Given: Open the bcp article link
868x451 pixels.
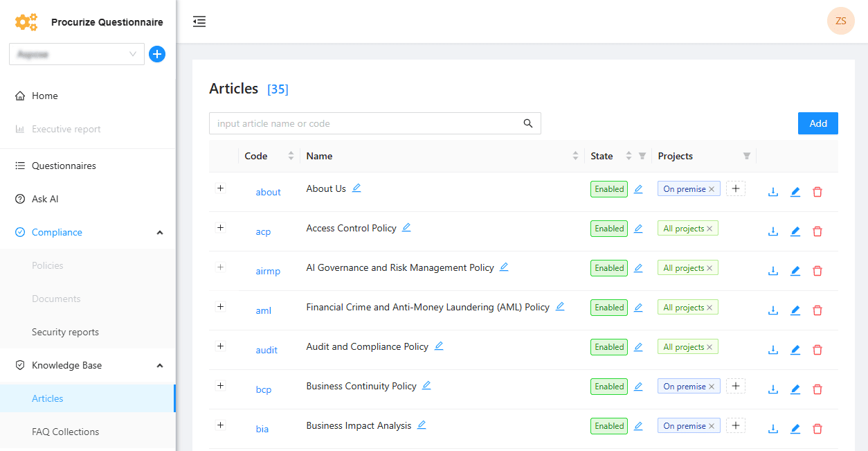Looking at the screenshot, I should click(264, 389).
